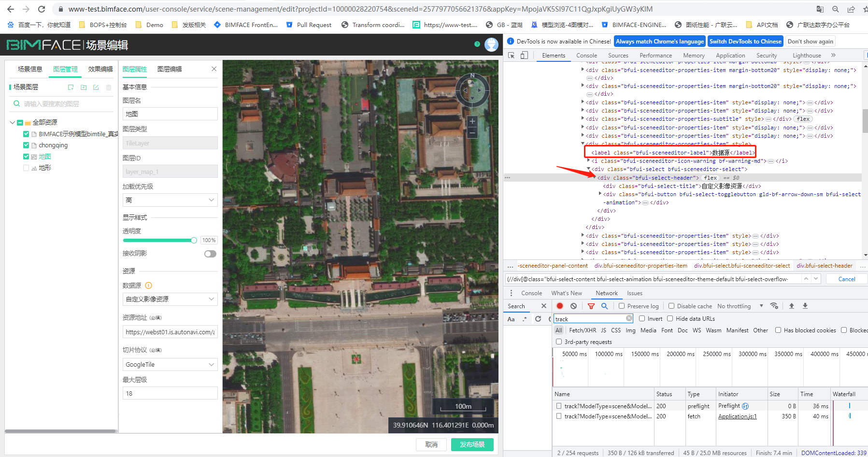Collapse the bfui-select-header div node triangle
868x457 pixels.
point(595,178)
